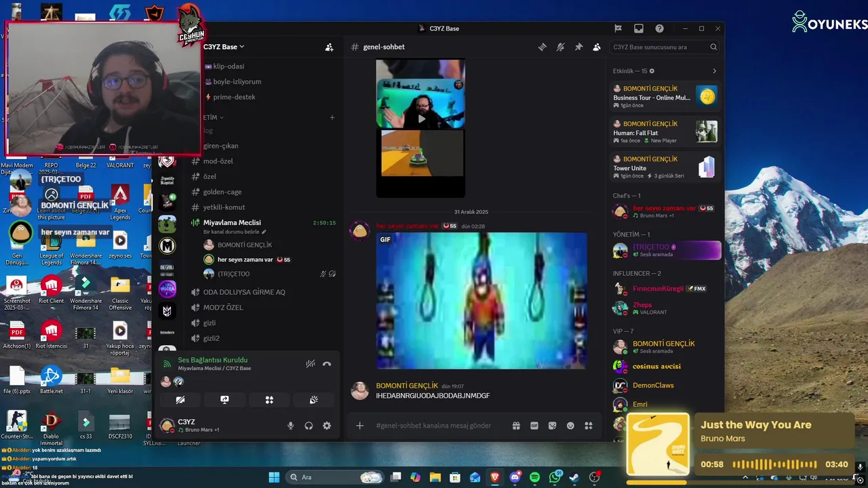Open sticker picker in message bar

552,426
